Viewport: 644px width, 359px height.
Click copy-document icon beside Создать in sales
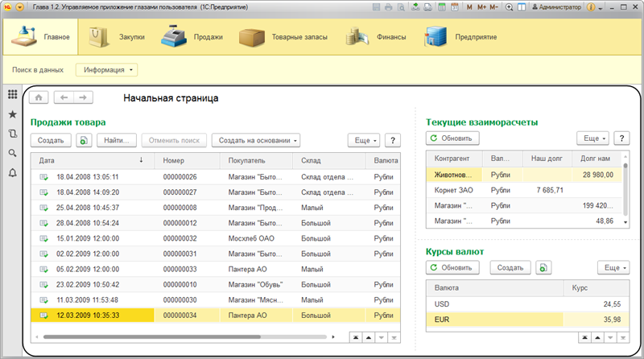(x=84, y=140)
